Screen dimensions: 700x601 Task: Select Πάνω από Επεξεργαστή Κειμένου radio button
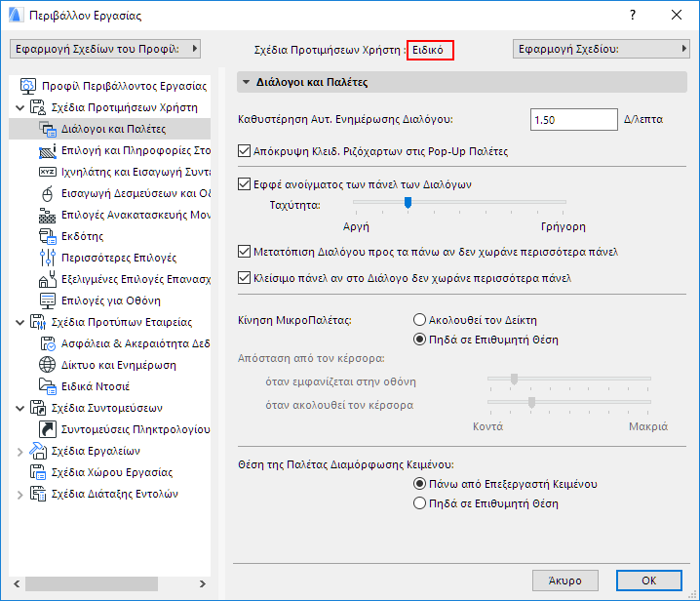pos(419,484)
